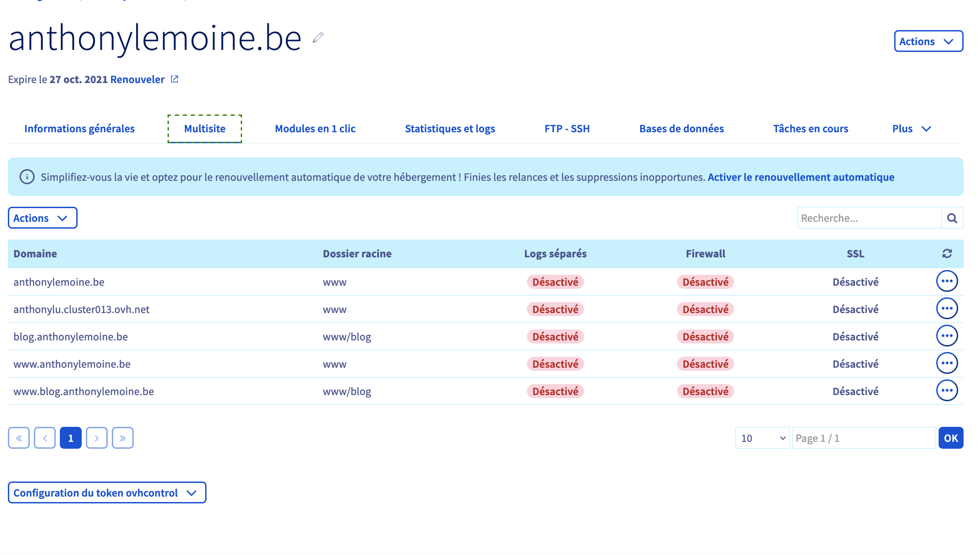Expand top-right Actions dropdown
This screenshot has width=980, height=555.
click(928, 41)
